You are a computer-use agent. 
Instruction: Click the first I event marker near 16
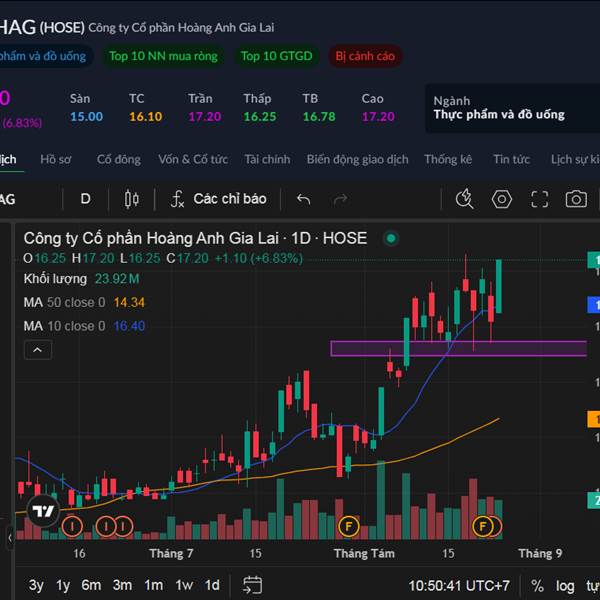(x=72, y=527)
